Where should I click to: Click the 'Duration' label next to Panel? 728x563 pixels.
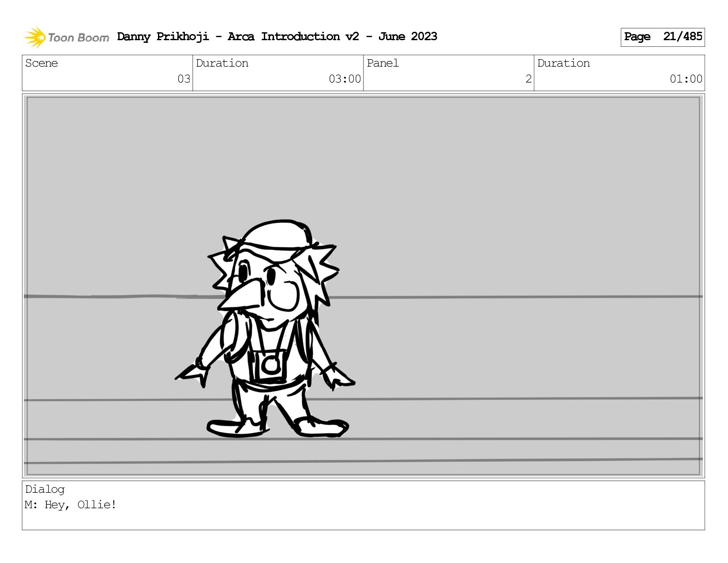[x=563, y=63]
